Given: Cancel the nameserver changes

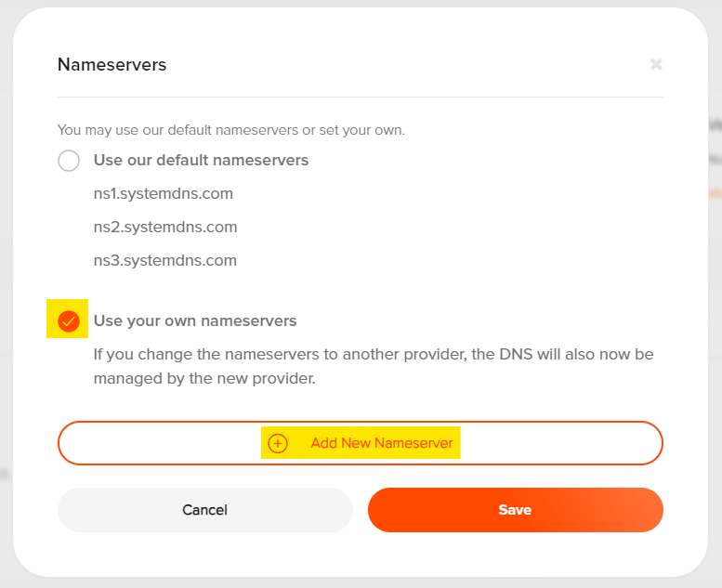Looking at the screenshot, I should tap(205, 510).
